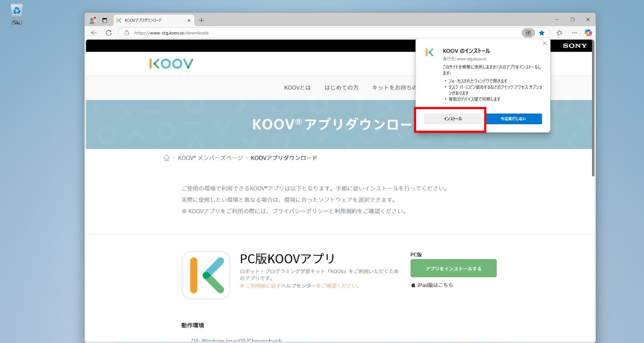The height and width of the screenshot is (343, 644).
Task: Click green アプリをインストールする button
Action: tap(453, 268)
